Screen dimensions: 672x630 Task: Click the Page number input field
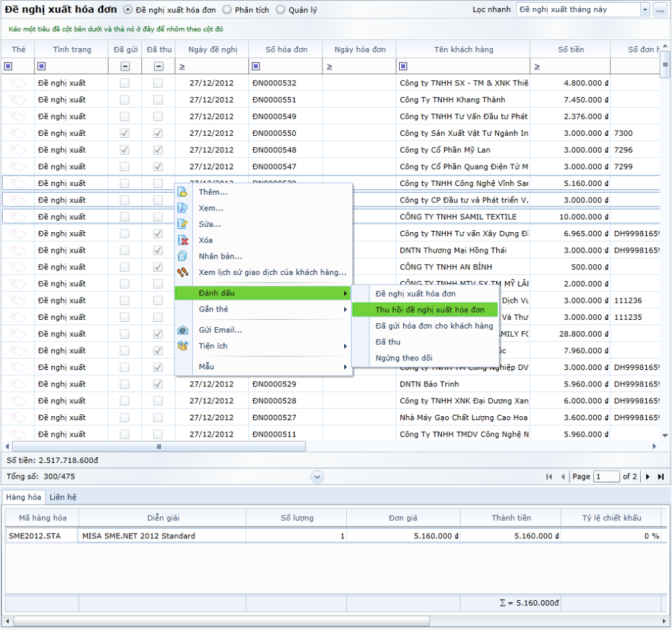tap(606, 477)
